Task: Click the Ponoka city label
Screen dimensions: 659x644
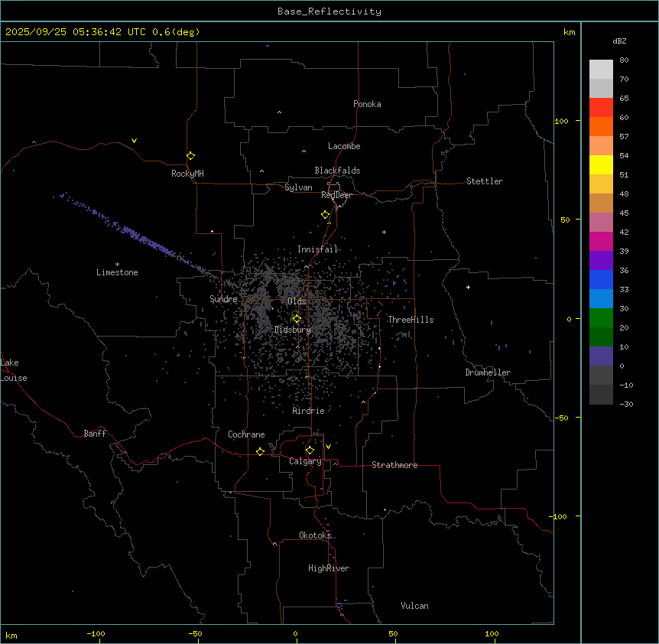Action: (x=367, y=104)
